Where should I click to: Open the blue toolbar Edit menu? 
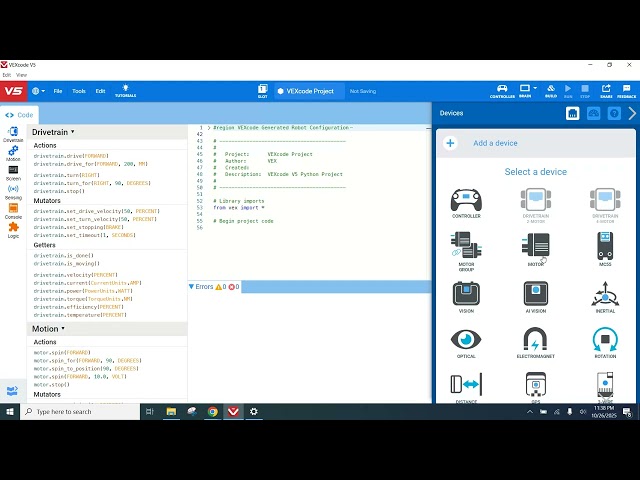click(x=100, y=91)
